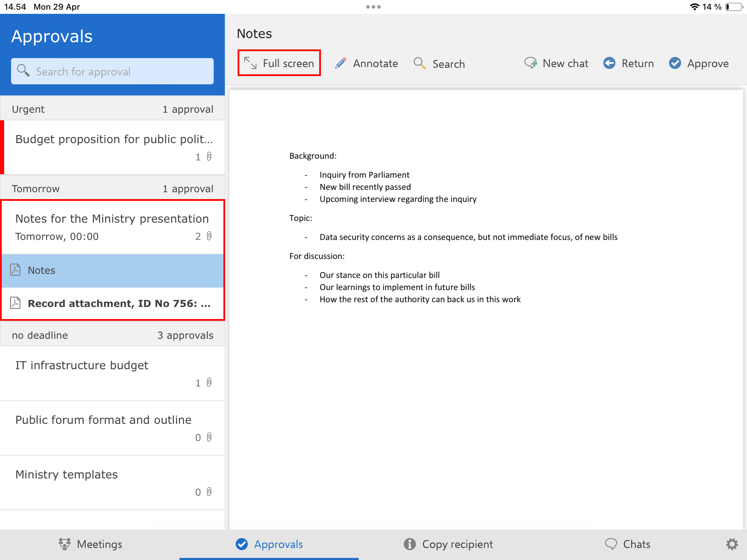
Task: Collapse Notes for the Ministry presentation item
Action: (x=112, y=219)
